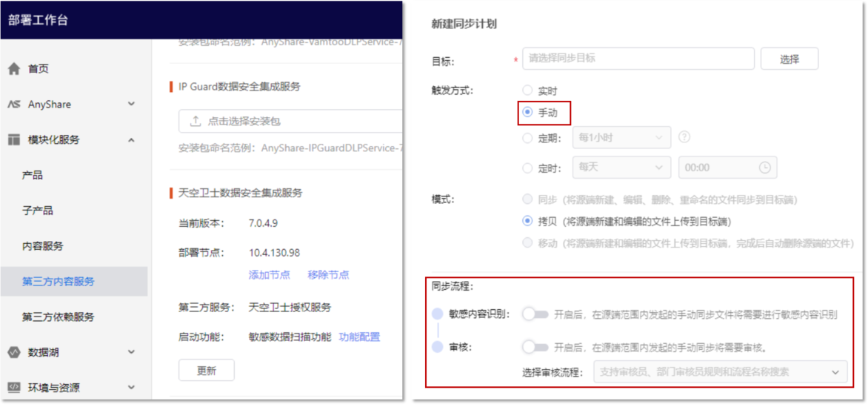Expand the AnyShare sidebar menu chevron
The image size is (868, 407).
point(131,105)
